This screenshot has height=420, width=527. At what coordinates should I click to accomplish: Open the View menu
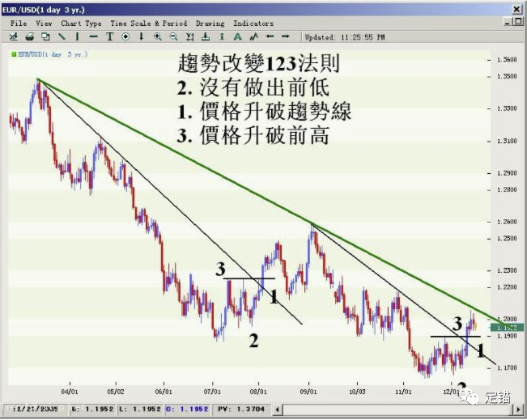pyautogui.click(x=44, y=23)
